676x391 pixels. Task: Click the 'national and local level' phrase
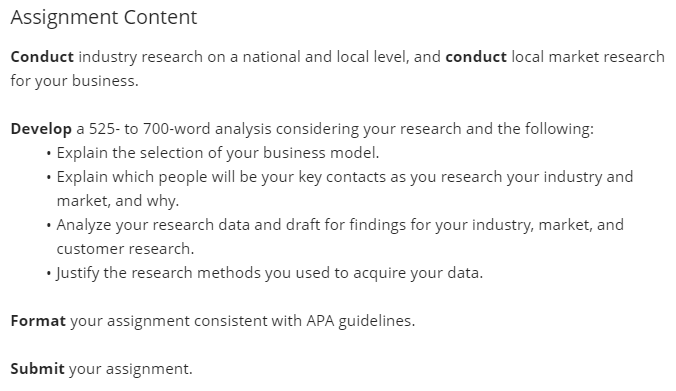tap(325, 57)
